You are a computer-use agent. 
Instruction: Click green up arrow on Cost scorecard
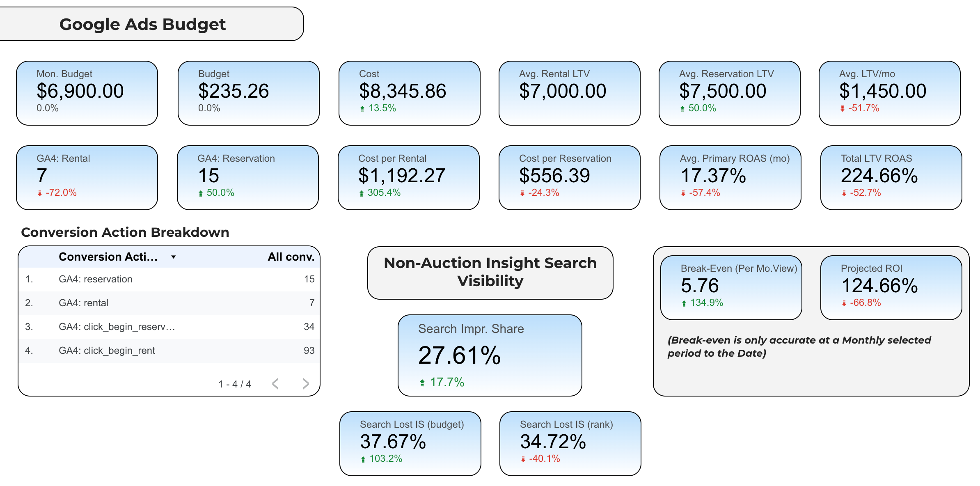pyautogui.click(x=362, y=109)
